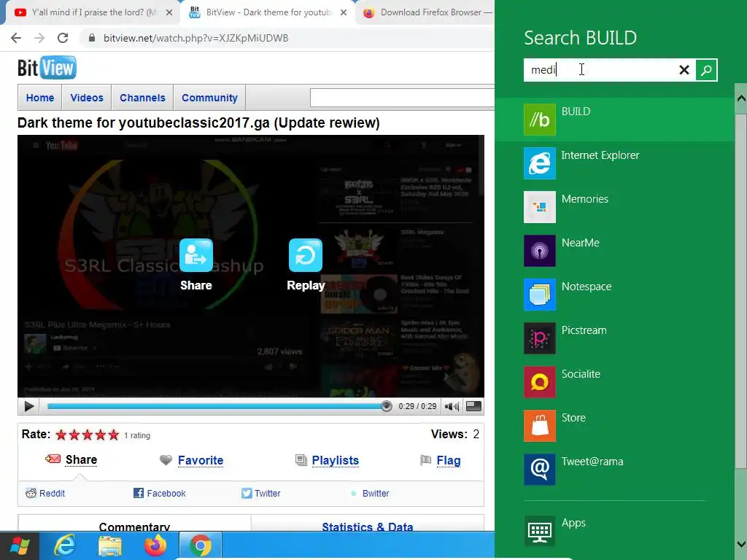Select the Memories app icon
The image size is (747, 560).
(539, 207)
